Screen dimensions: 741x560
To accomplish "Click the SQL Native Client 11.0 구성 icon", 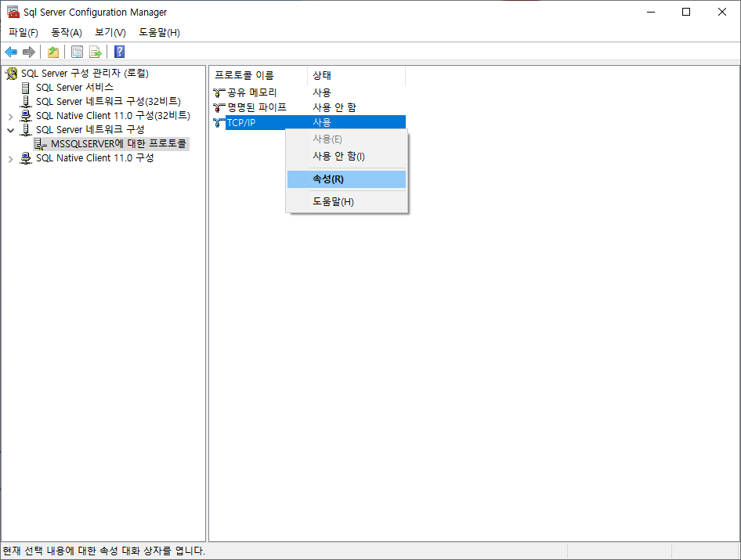I will pyautogui.click(x=26, y=158).
